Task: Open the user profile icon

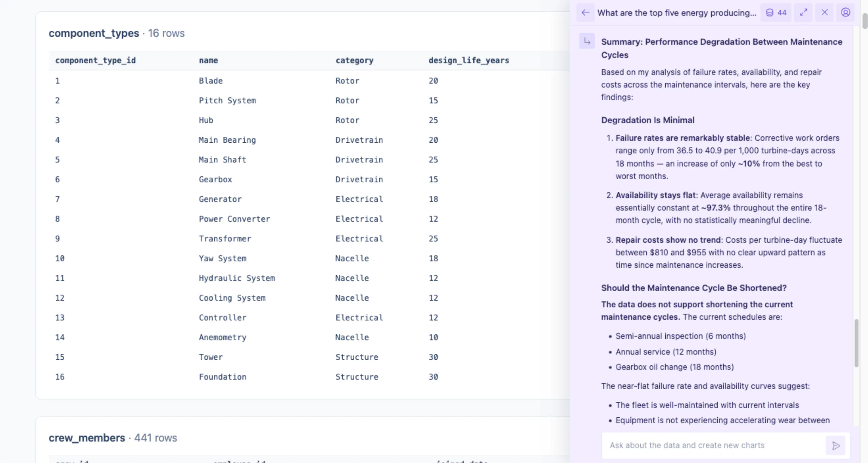Action: point(845,13)
